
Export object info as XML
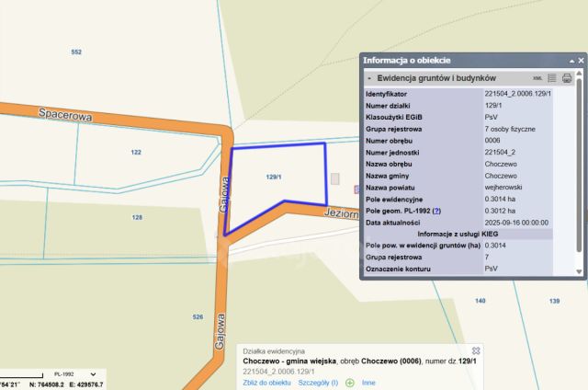pos(537,78)
